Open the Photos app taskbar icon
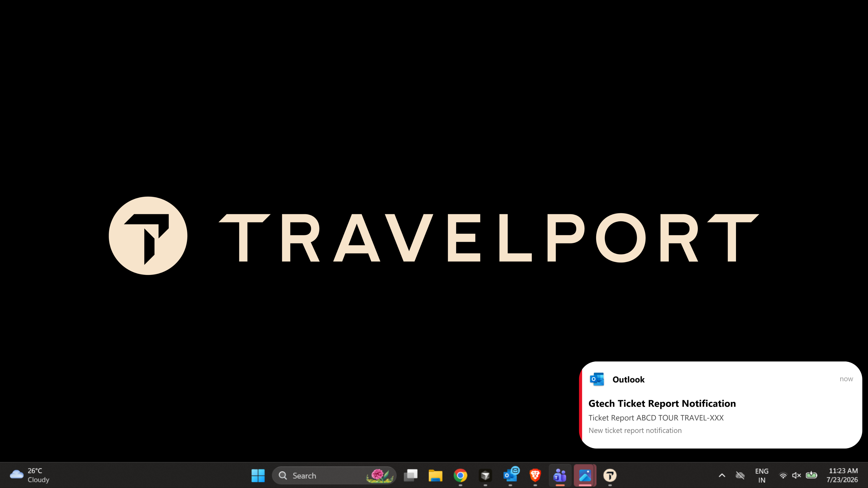This screenshot has width=868, height=488. tap(585, 476)
